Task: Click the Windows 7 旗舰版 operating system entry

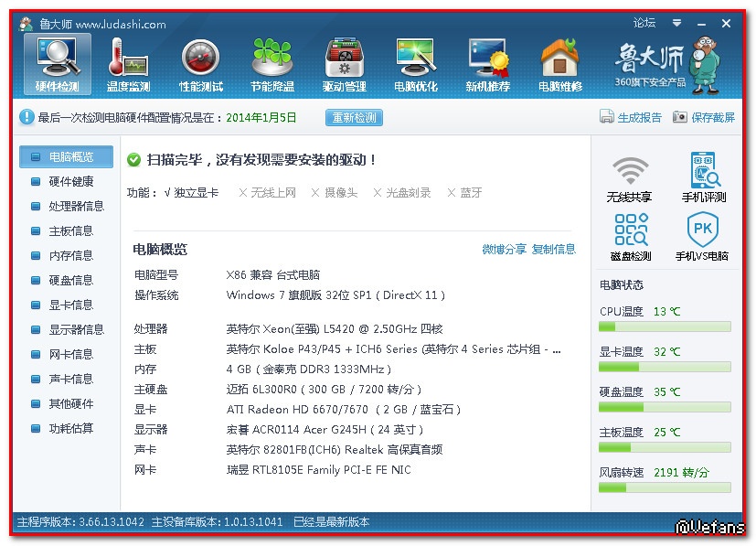Action: point(335,294)
